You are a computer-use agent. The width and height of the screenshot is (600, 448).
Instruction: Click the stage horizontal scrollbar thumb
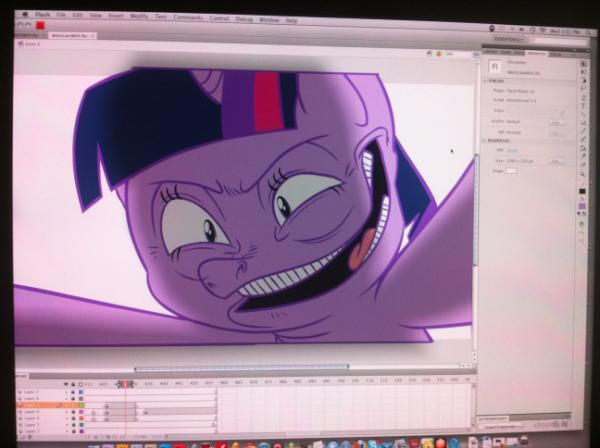click(x=241, y=368)
